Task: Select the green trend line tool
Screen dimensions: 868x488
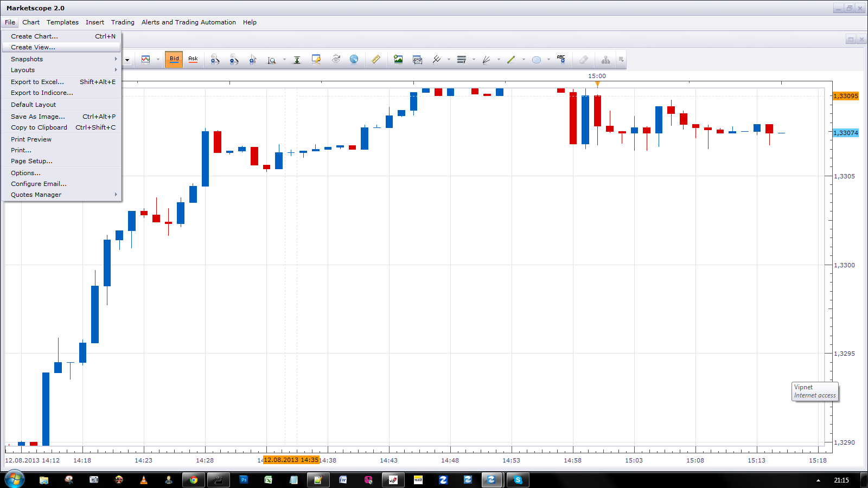Action: (x=511, y=60)
